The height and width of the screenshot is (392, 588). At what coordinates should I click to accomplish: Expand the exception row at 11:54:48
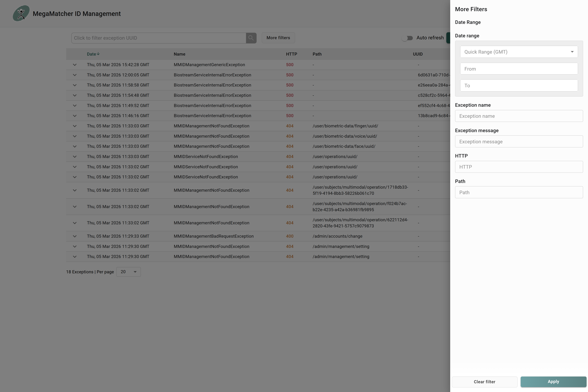(x=75, y=96)
